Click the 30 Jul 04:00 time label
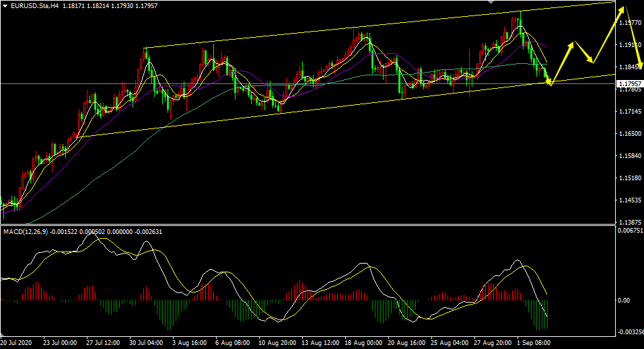 pyautogui.click(x=146, y=343)
